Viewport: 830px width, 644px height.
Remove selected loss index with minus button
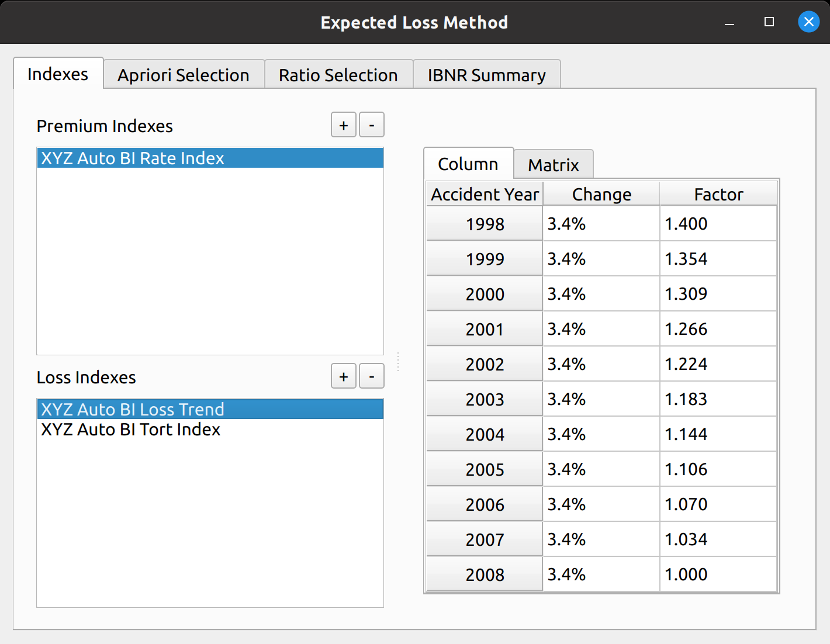point(371,376)
